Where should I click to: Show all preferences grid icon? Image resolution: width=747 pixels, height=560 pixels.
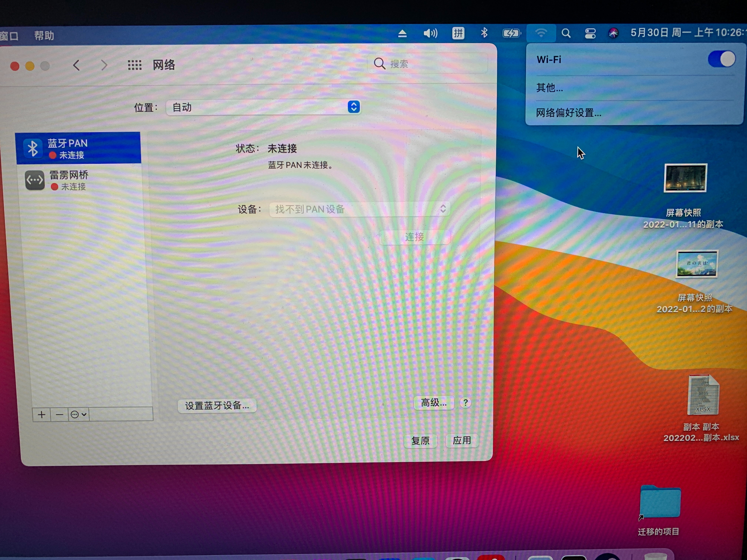point(134,65)
